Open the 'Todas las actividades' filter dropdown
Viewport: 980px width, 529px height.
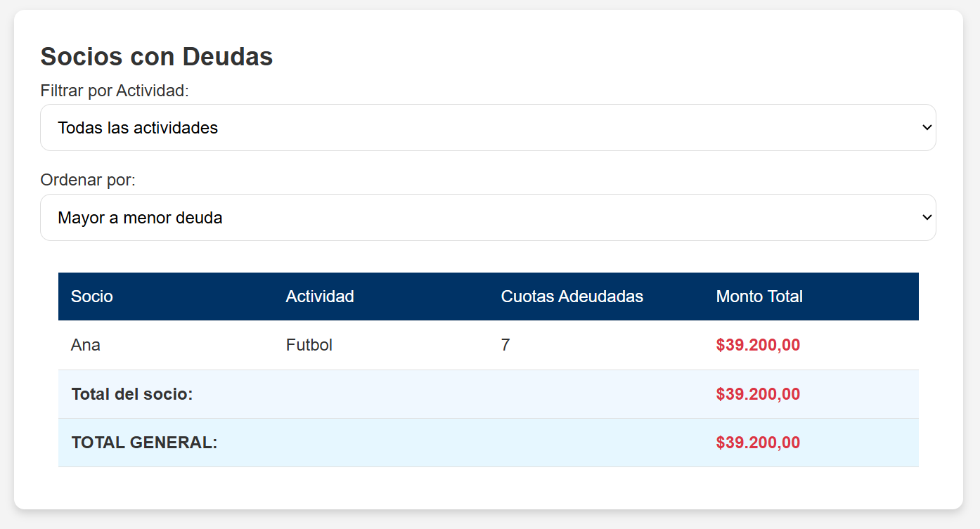coord(488,128)
